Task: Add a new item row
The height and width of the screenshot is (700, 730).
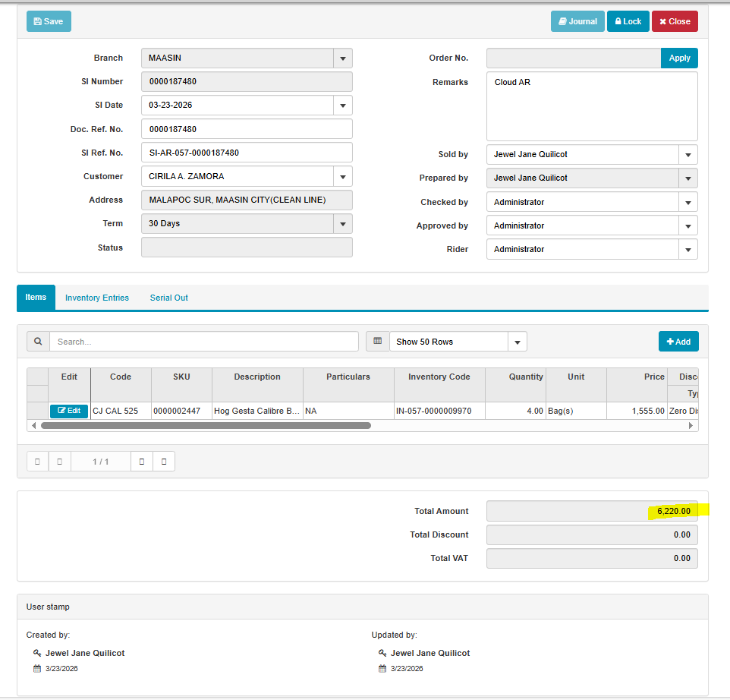Action: tap(678, 342)
